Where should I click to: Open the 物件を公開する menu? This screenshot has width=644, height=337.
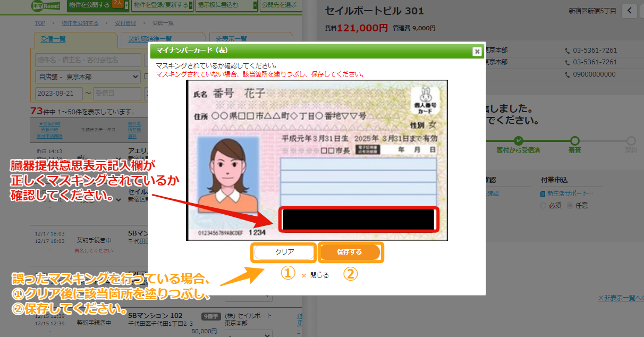[x=98, y=5]
